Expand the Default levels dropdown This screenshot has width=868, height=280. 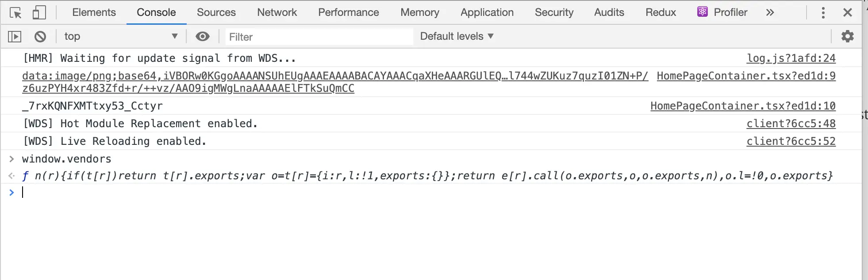[457, 36]
